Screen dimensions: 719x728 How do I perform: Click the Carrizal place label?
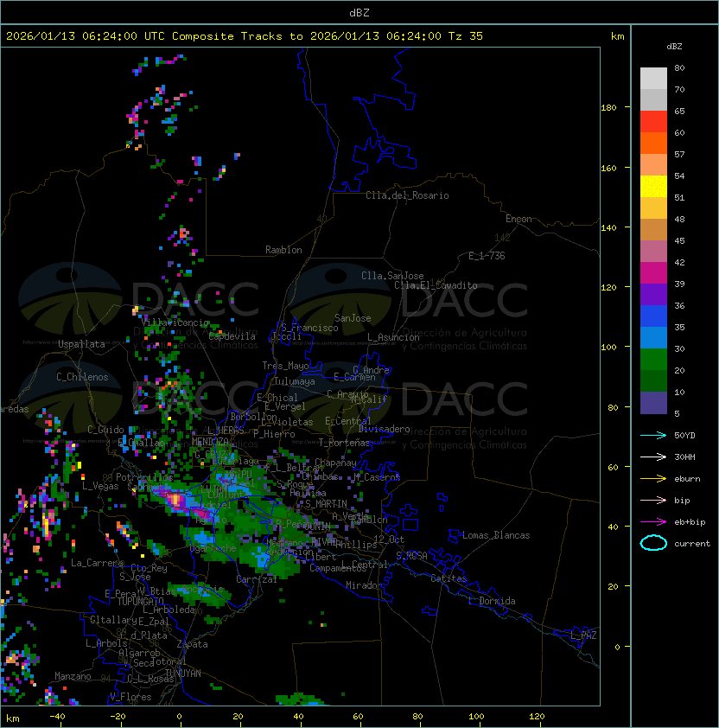click(x=257, y=579)
